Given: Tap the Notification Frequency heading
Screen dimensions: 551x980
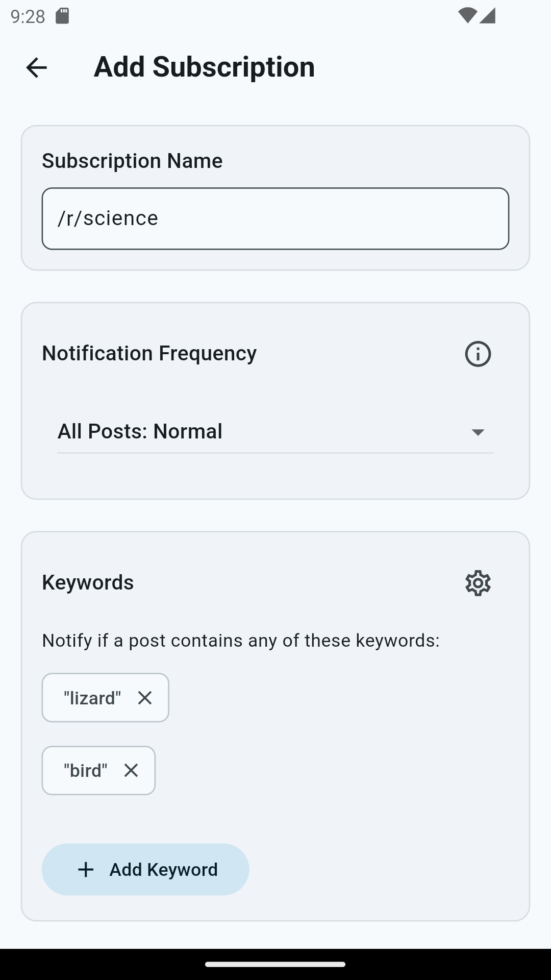Looking at the screenshot, I should click(149, 353).
